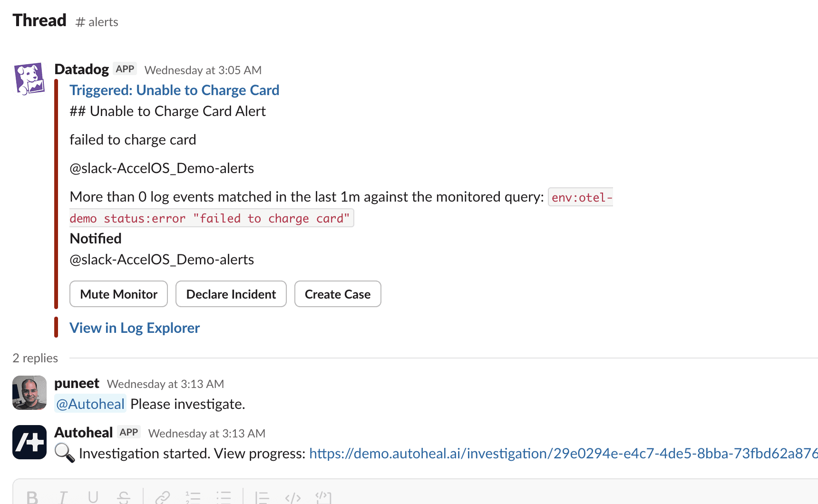This screenshot has height=504, width=818.
Task: Open View in Log Explorer link
Action: coord(135,328)
